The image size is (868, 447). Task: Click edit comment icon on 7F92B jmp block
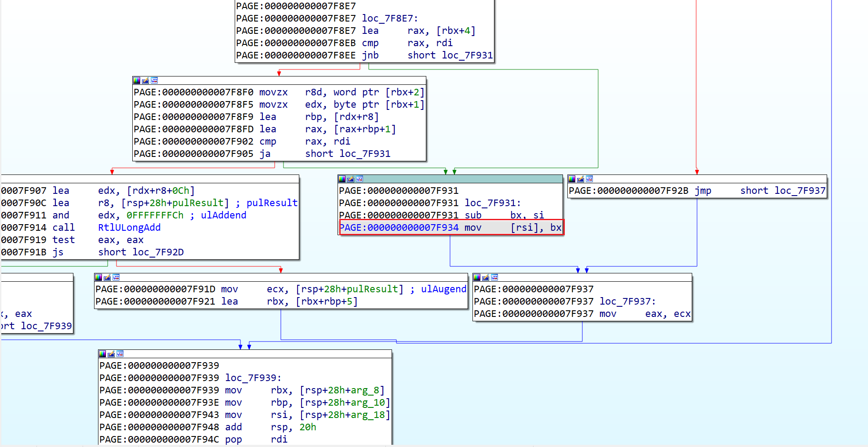(x=581, y=179)
